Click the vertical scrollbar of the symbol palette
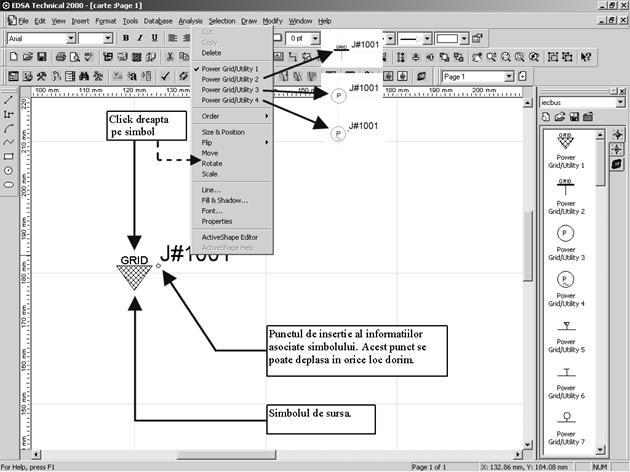The image size is (630, 472). coord(600,300)
